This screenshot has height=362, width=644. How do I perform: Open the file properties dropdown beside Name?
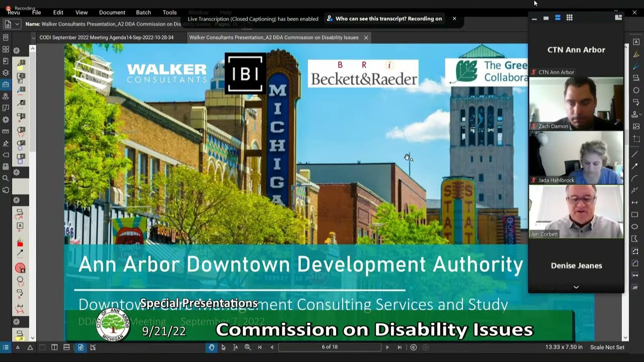coord(12,24)
